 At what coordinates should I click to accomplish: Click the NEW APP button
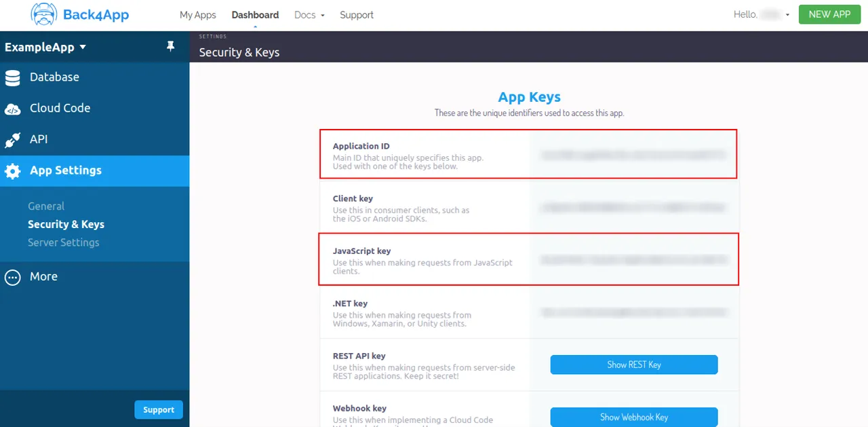829,14
